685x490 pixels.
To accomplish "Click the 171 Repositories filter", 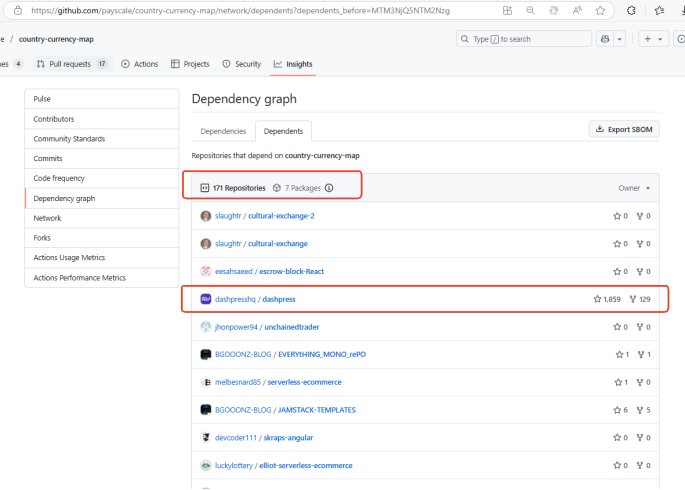I will [233, 188].
